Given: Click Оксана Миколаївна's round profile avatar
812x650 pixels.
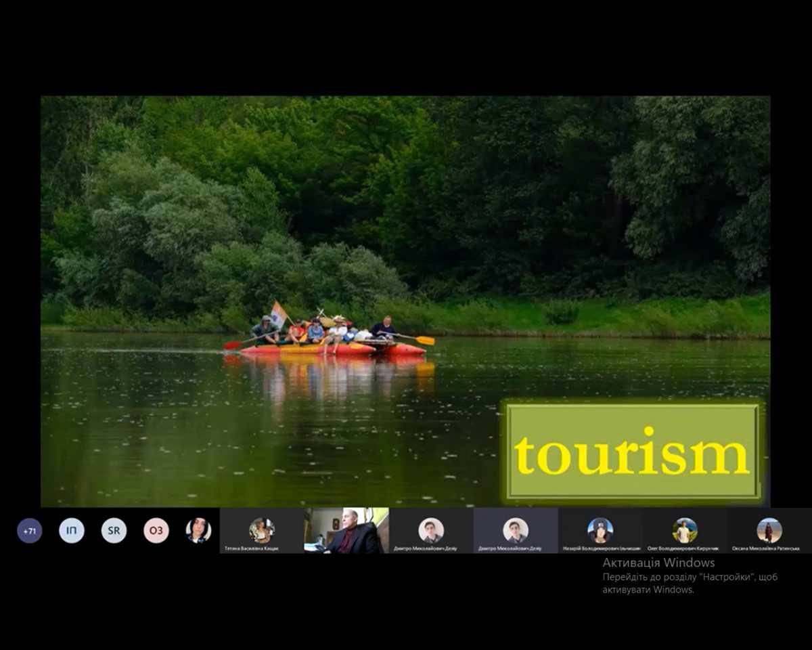Looking at the screenshot, I should click(769, 529).
